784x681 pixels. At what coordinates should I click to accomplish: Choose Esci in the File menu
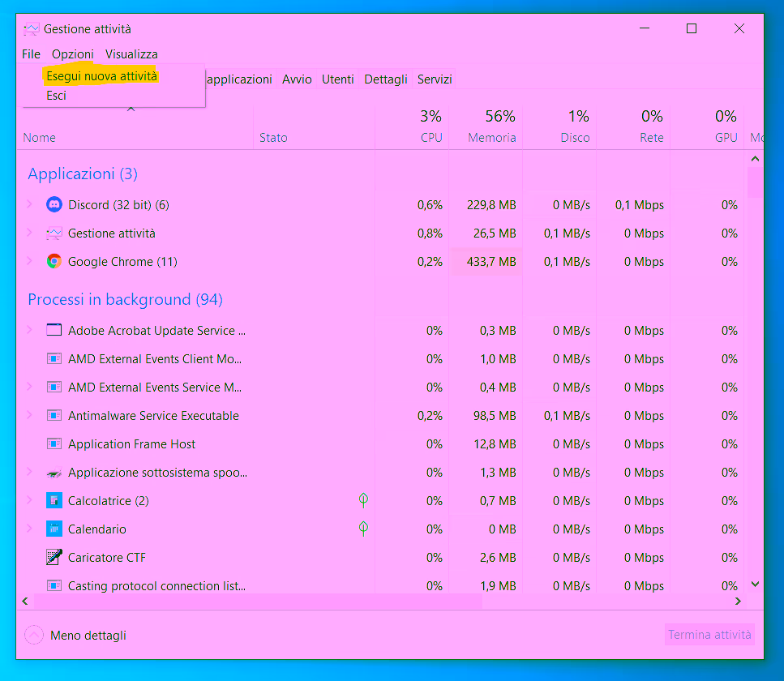click(x=57, y=96)
